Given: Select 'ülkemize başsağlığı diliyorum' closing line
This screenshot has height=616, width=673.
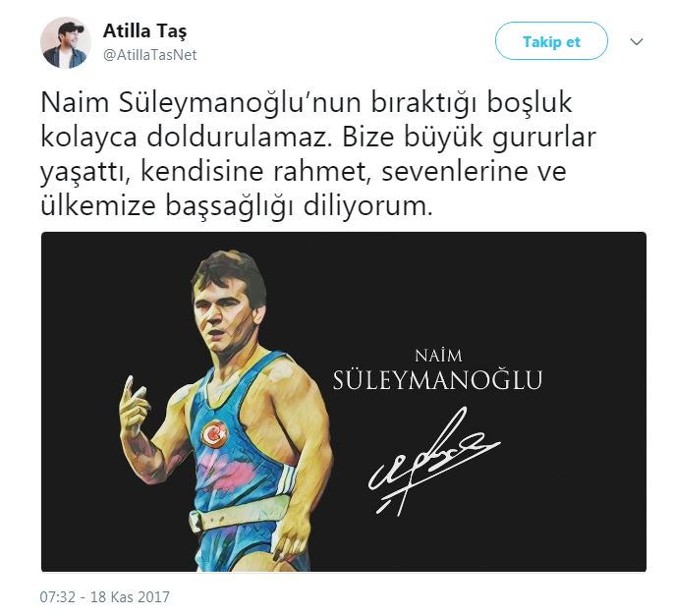Looking at the screenshot, I should pos(237,206).
